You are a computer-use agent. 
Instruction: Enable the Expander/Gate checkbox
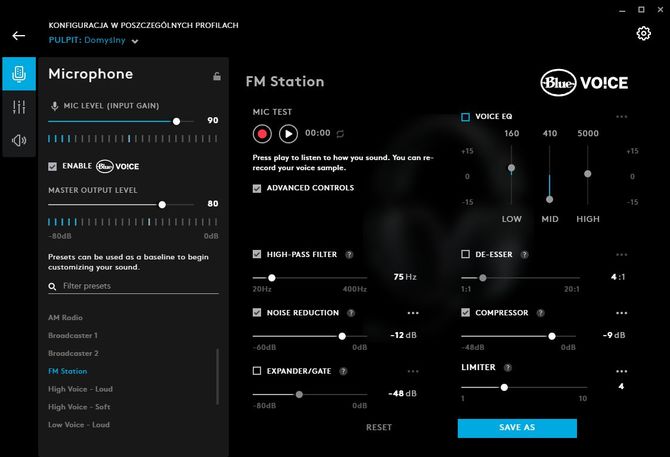click(x=257, y=371)
